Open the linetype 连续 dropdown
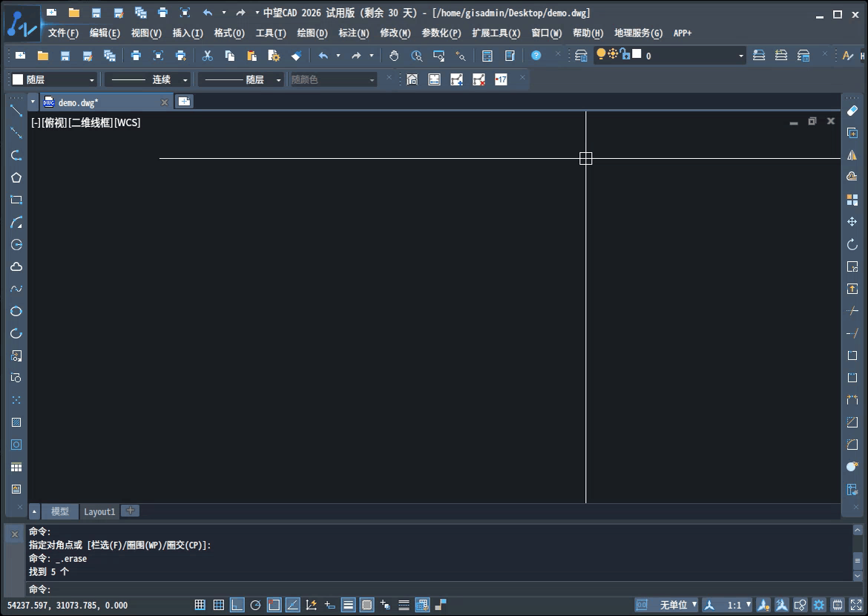The height and width of the screenshot is (616, 868). (148, 79)
